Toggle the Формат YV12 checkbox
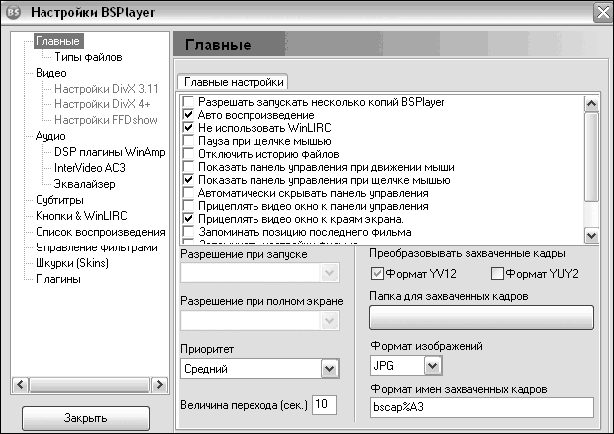The width and height of the screenshot is (614, 434). (x=377, y=273)
